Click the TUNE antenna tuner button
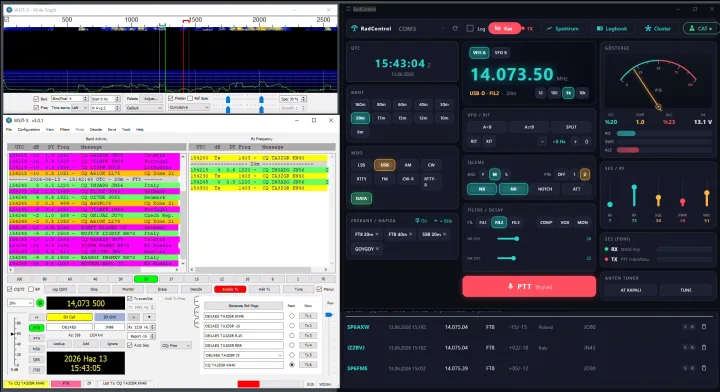Image resolution: width=720 pixels, height=392 pixels. (686, 290)
